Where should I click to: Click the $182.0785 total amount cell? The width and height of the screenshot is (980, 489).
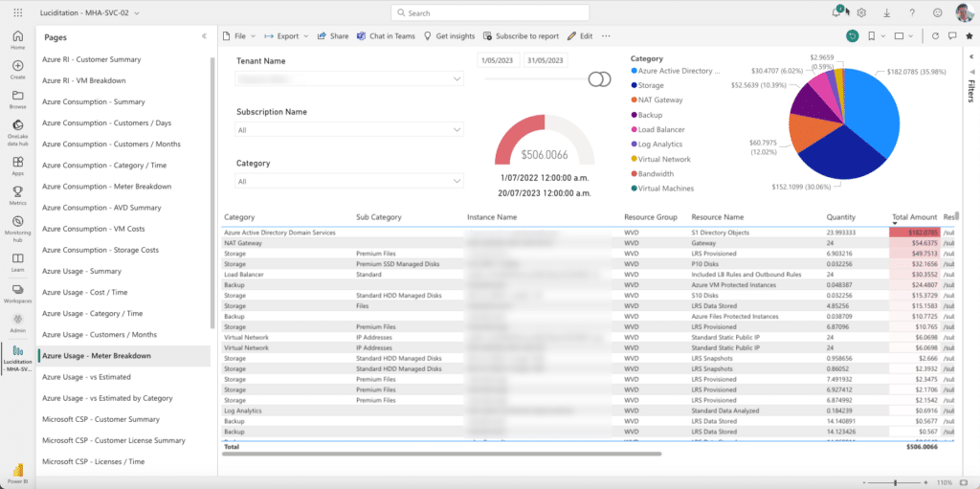click(x=915, y=233)
